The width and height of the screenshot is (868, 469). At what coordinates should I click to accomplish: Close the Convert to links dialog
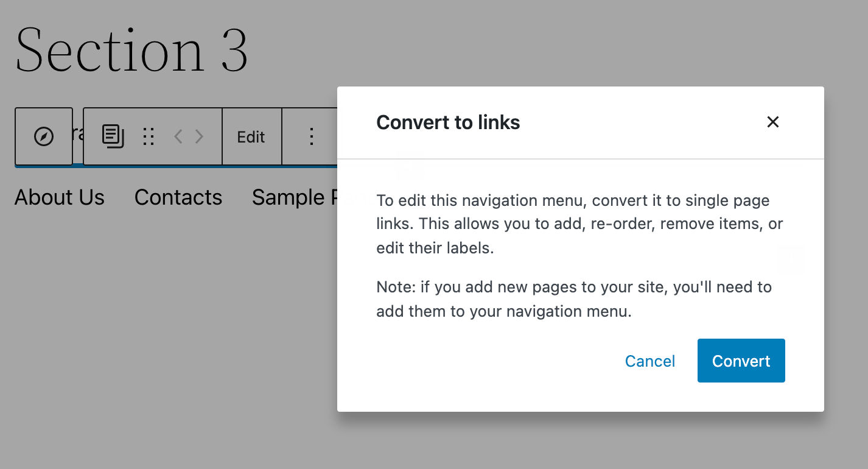(x=772, y=122)
